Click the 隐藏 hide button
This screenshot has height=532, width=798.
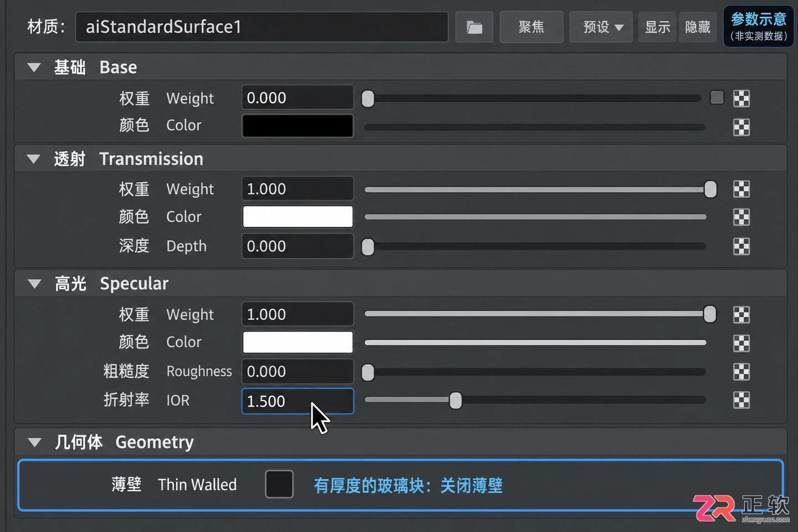(698, 27)
